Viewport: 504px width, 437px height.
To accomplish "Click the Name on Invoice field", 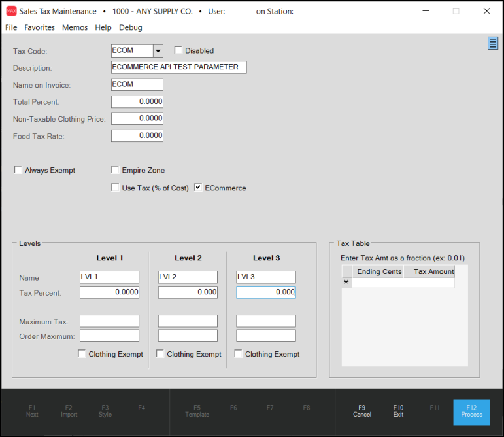I will coord(137,84).
